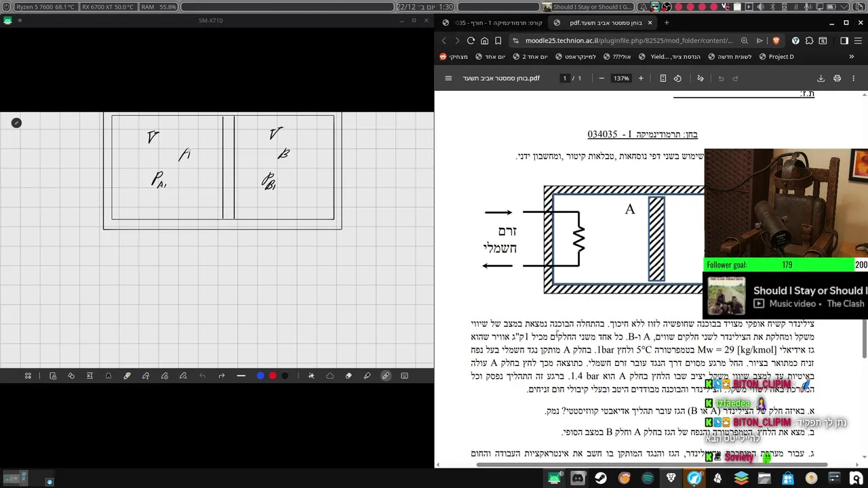The height and width of the screenshot is (488, 868).
Task: Click the browser address bar URL
Action: 629,41
